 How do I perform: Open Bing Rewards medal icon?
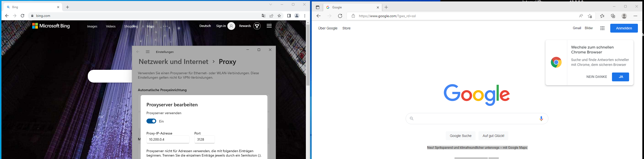[x=257, y=26]
